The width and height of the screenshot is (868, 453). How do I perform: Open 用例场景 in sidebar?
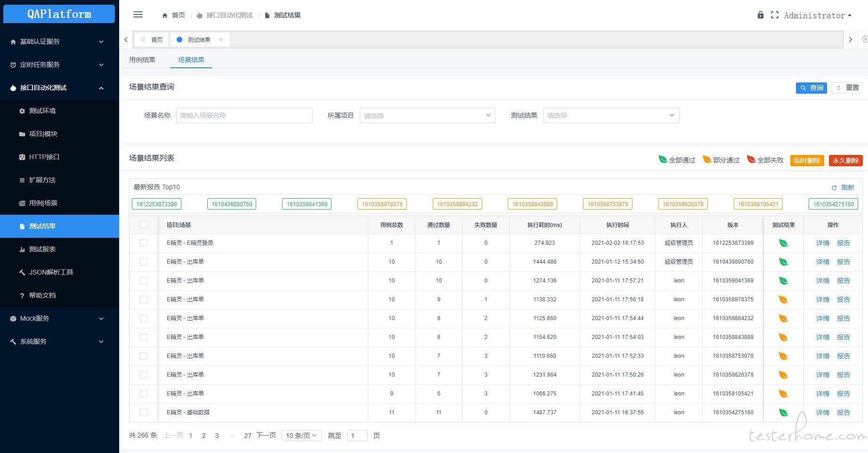coord(59,203)
